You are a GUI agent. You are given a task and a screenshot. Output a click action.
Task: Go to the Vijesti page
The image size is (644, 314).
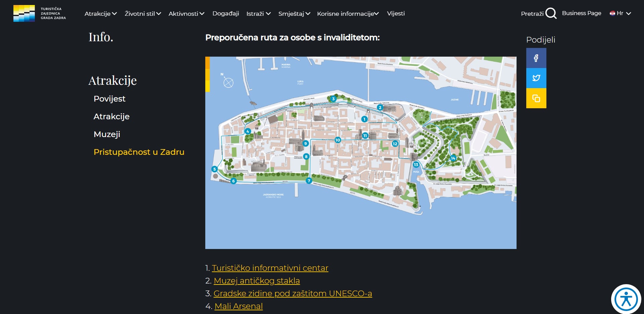click(396, 13)
